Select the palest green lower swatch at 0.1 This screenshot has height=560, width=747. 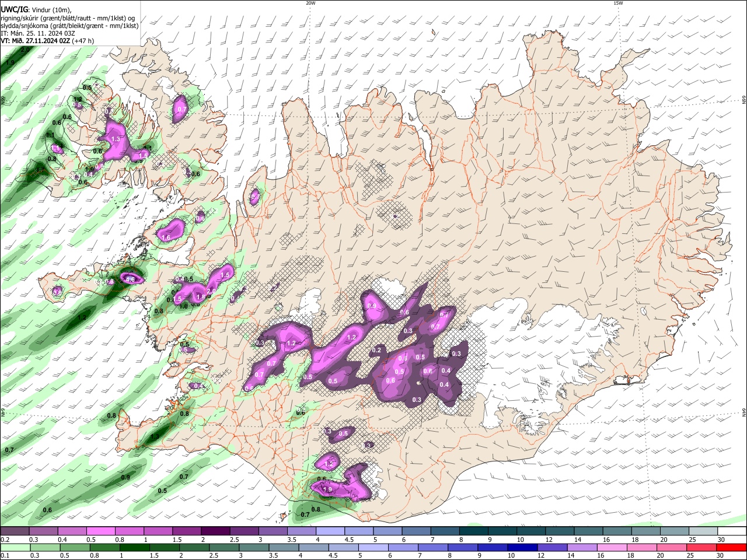pos(15,547)
